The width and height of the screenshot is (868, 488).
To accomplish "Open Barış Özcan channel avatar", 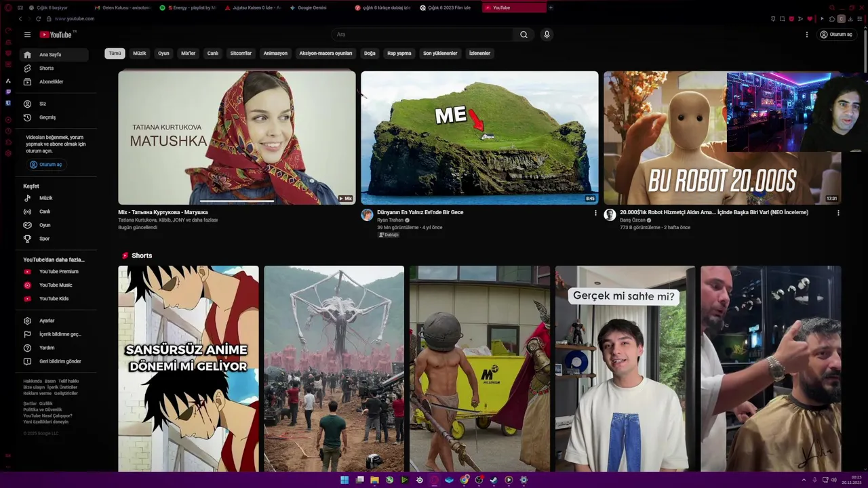I will click(610, 215).
